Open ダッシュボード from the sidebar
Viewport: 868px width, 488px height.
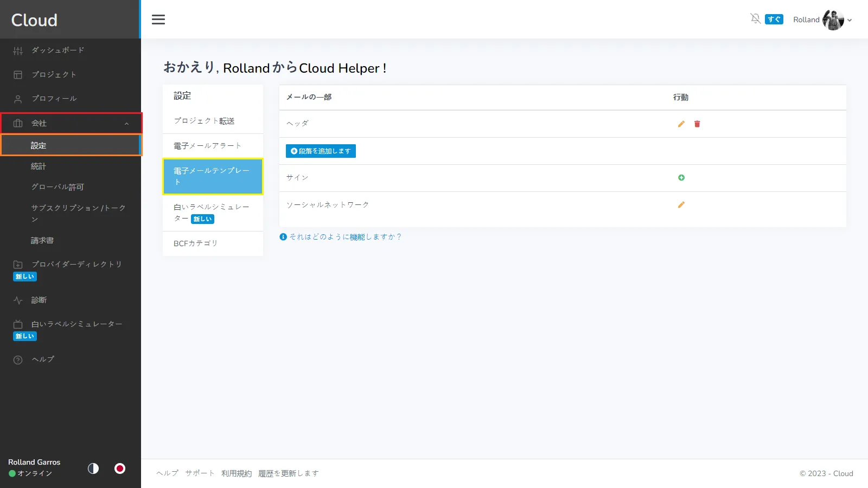coord(58,50)
